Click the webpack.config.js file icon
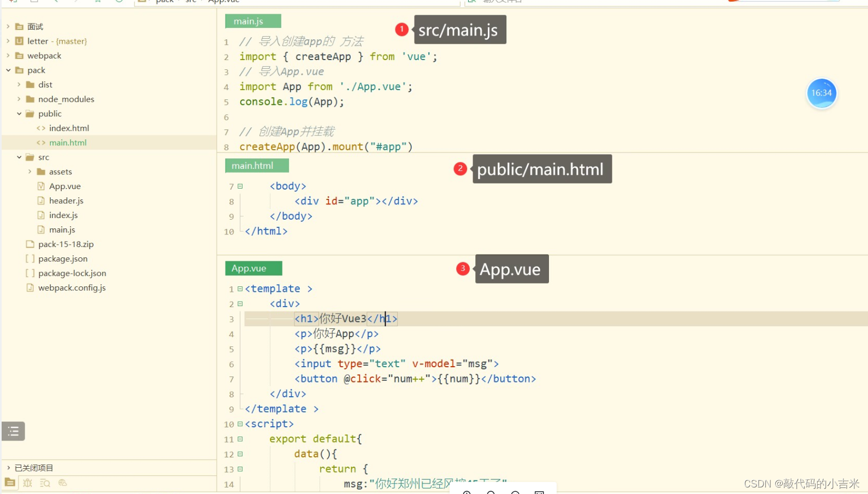This screenshot has height=494, width=868. click(30, 287)
